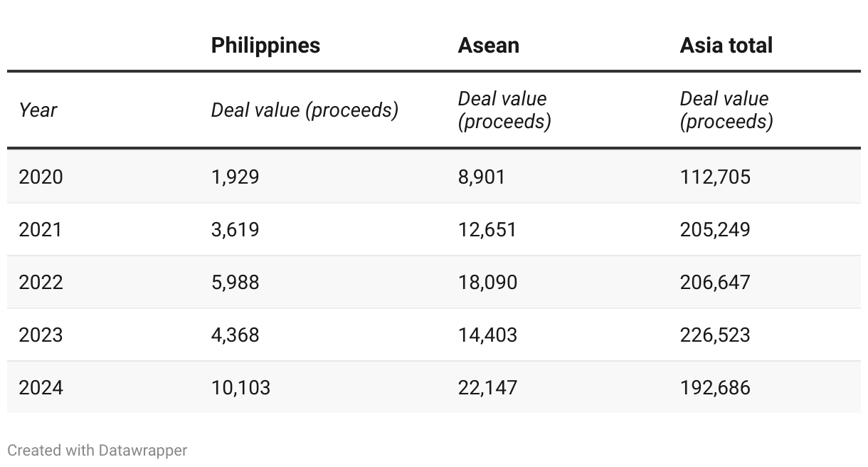
Task: Select the Asia total value 112,705
Action: tap(715, 177)
